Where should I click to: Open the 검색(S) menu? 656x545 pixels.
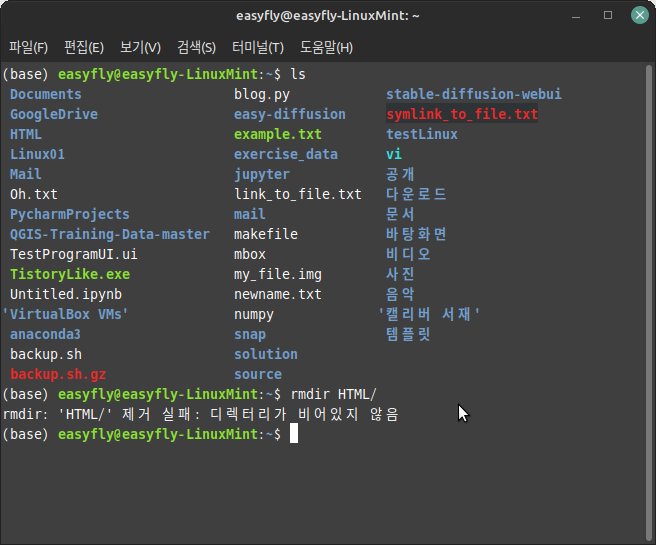point(196,47)
